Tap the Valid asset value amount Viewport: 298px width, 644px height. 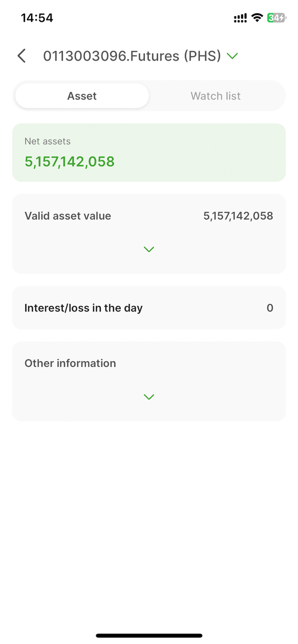pos(238,216)
